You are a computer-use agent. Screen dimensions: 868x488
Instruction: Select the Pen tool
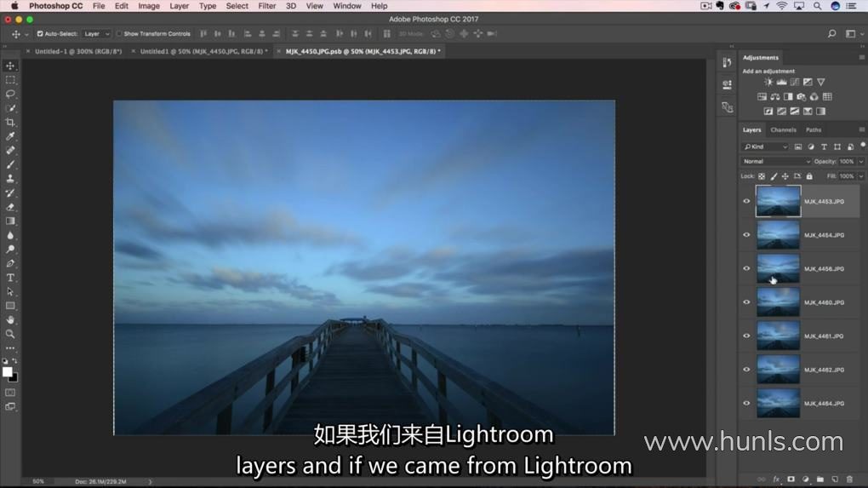10,264
